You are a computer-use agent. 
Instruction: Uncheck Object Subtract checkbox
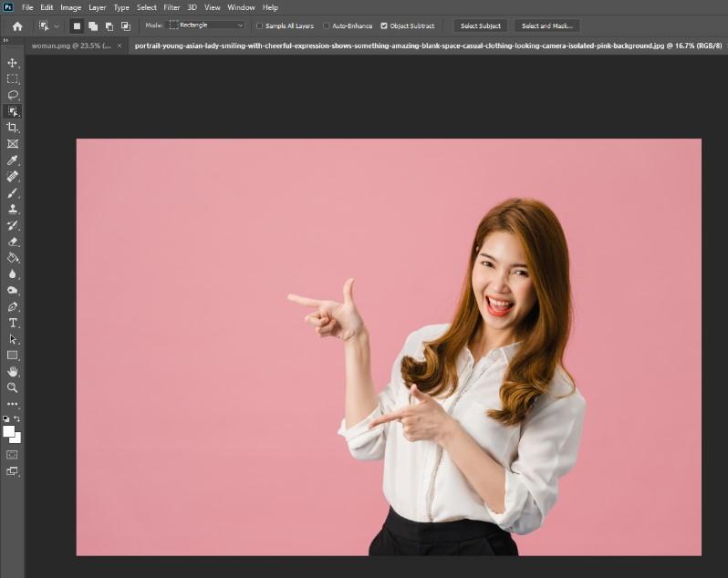[x=384, y=26]
